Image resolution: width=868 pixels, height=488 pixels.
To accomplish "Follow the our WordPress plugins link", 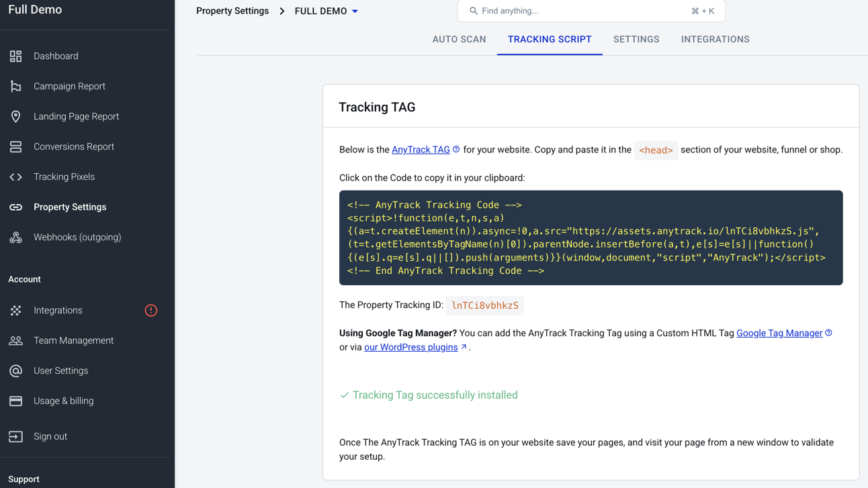I will pyautogui.click(x=410, y=347).
